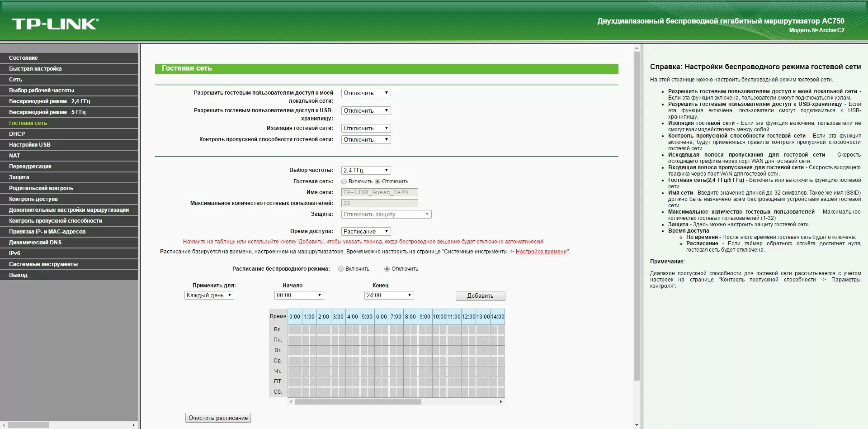Open the Сеть sidebar section
The image size is (868, 429).
tap(69, 80)
